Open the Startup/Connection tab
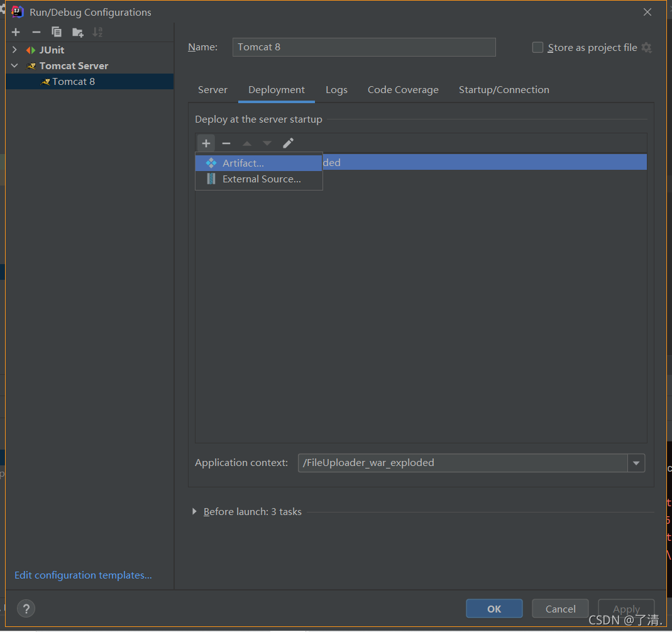The image size is (672, 632). 504,89
